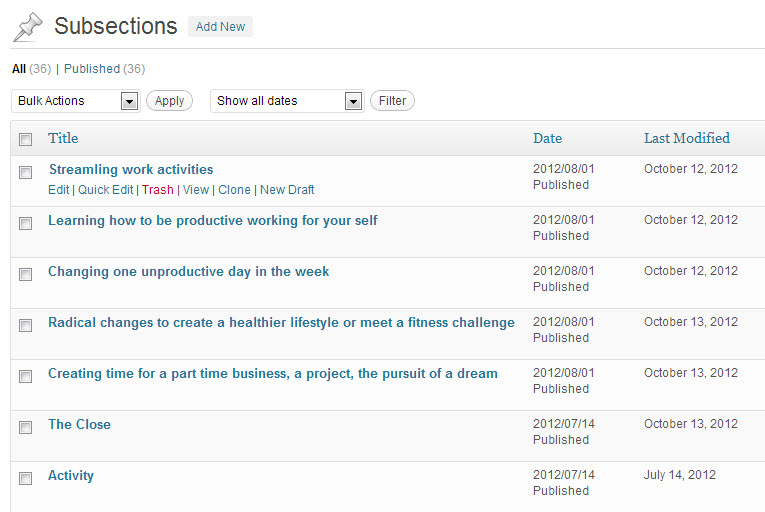Select checkbox for The Close row
This screenshot has height=512, width=765.
[x=26, y=427]
